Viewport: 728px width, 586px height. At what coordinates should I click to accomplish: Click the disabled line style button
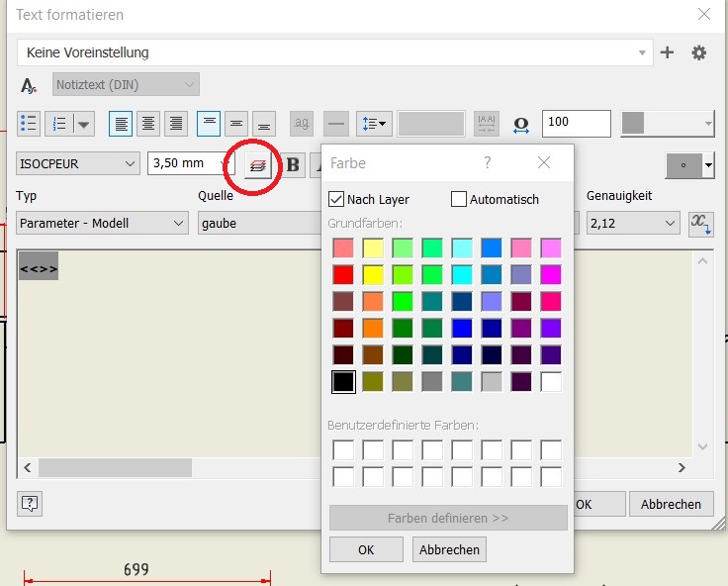click(x=335, y=124)
